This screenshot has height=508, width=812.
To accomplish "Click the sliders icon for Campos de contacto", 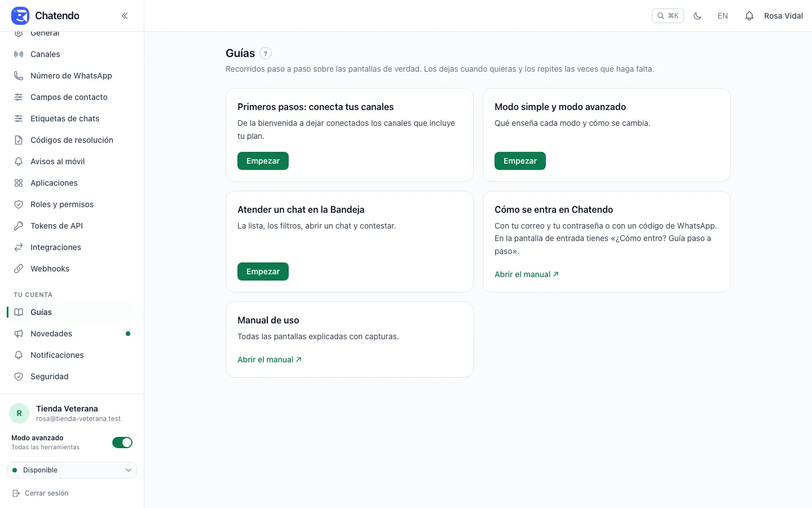I will (19, 97).
